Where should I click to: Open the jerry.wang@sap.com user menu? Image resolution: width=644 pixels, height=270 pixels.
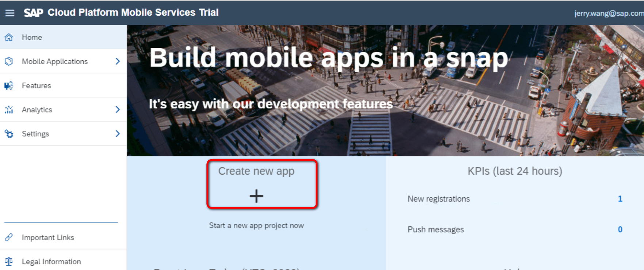609,13
